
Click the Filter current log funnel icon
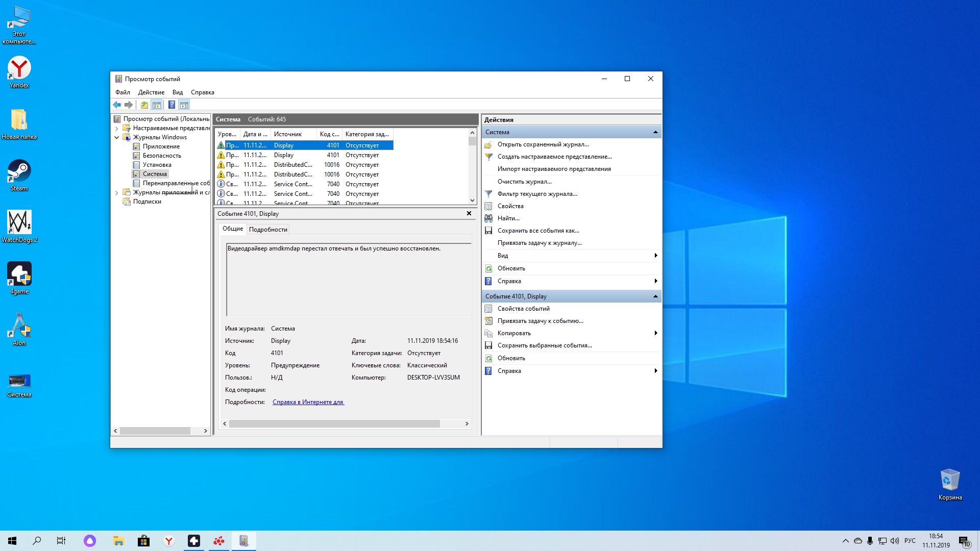[488, 194]
